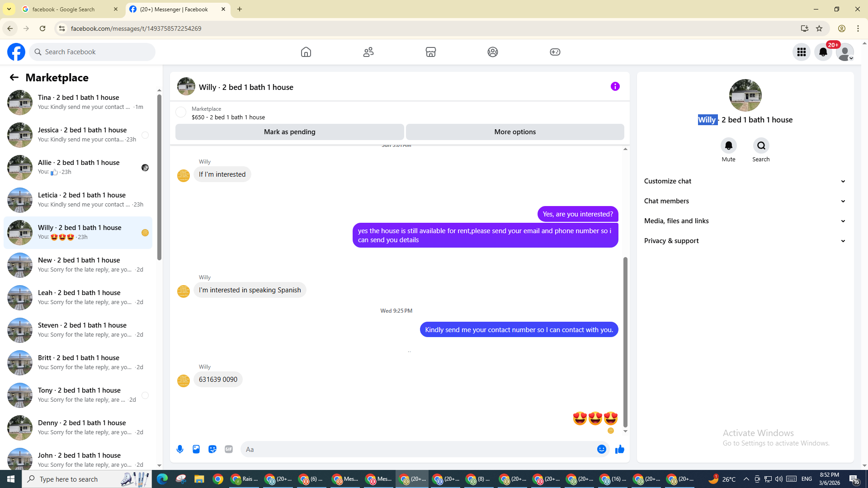Open emoji picker in message box
The image size is (868, 488).
point(601,449)
